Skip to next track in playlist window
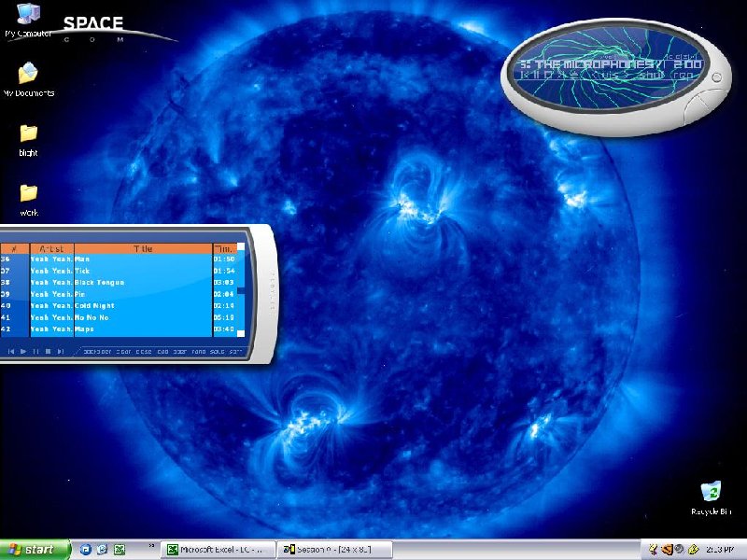Screen dimensions: 747x560 click(61, 352)
